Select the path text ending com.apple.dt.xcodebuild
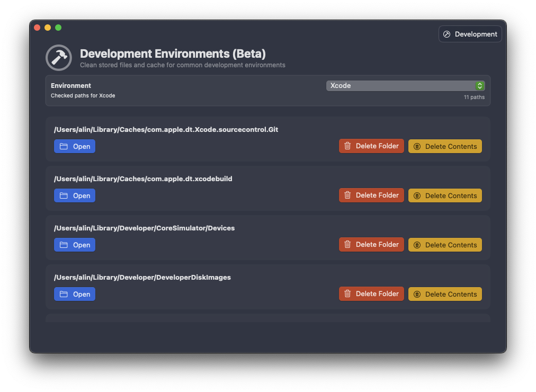 pyautogui.click(x=143, y=179)
